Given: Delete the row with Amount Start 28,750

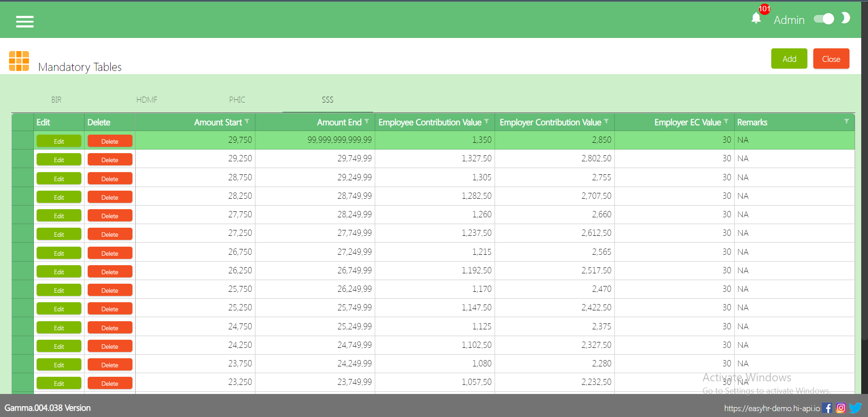Looking at the screenshot, I should click(110, 178).
